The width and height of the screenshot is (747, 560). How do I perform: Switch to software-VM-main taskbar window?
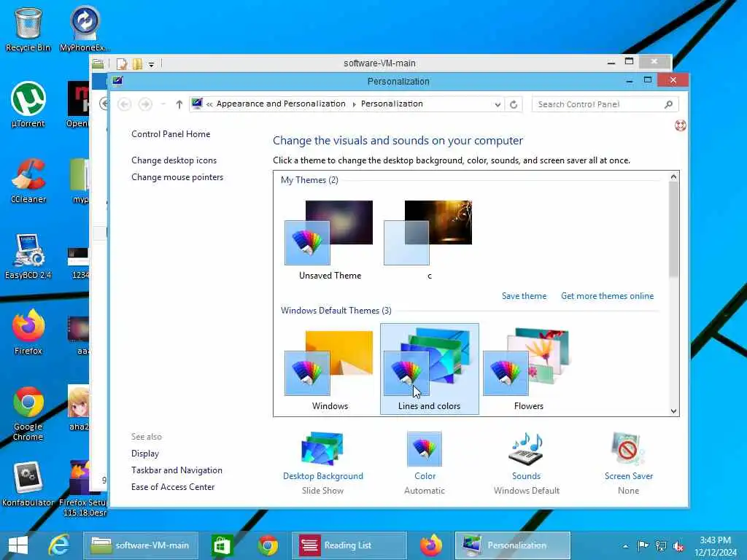tap(141, 545)
